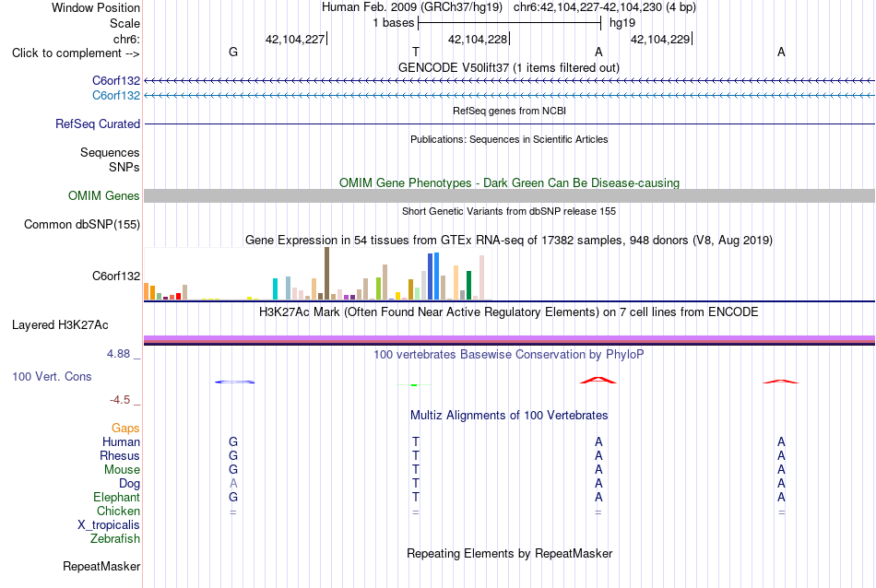Click the RefSeq Curated gene line item
Viewport: 876px width, 588px height.
510,124
